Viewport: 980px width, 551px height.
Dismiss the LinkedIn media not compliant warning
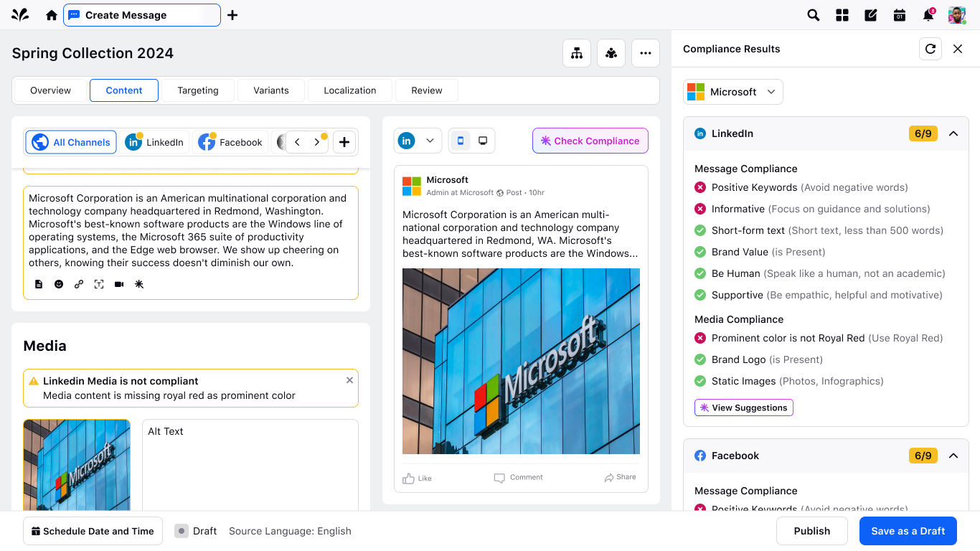click(x=349, y=380)
